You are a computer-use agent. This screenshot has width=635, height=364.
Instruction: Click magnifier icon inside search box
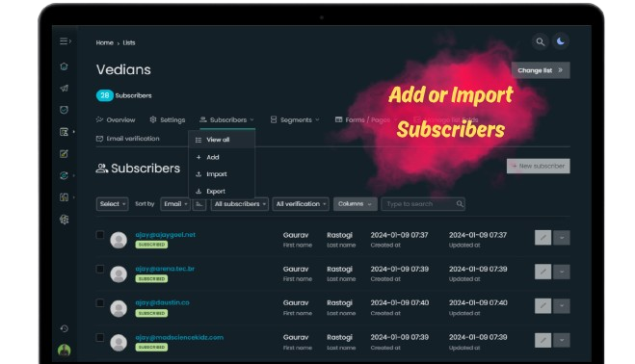point(460,203)
